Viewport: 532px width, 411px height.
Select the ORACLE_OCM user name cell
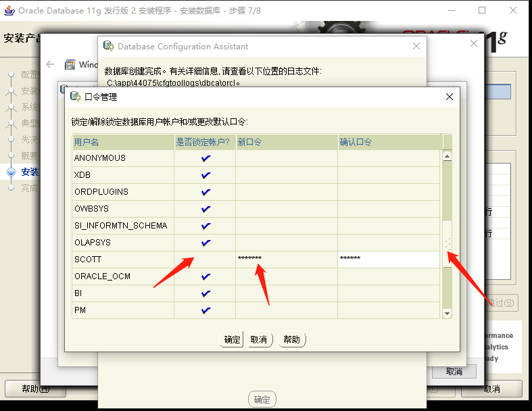click(x=123, y=276)
